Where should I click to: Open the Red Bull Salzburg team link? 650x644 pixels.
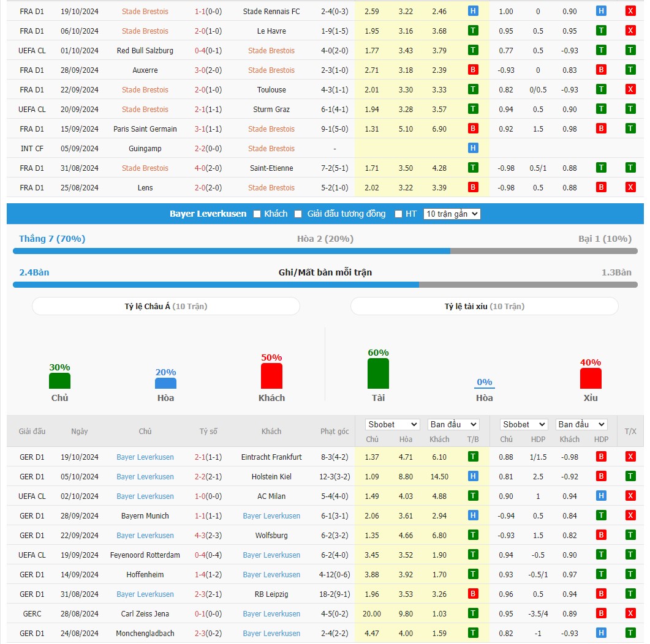[145, 51]
